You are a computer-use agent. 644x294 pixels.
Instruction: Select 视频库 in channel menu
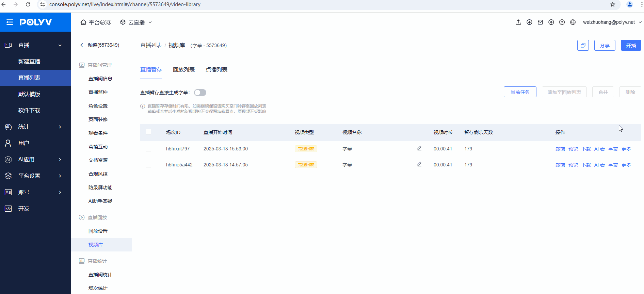click(101, 245)
